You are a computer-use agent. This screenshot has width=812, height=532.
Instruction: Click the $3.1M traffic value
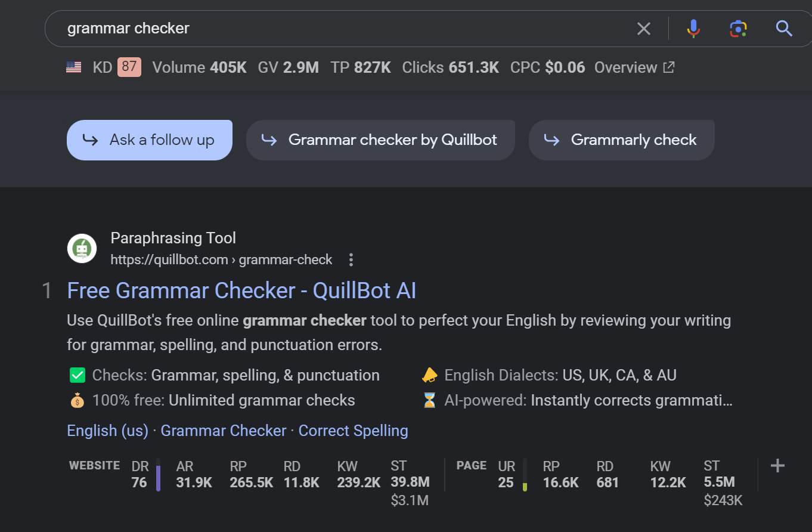point(410,500)
